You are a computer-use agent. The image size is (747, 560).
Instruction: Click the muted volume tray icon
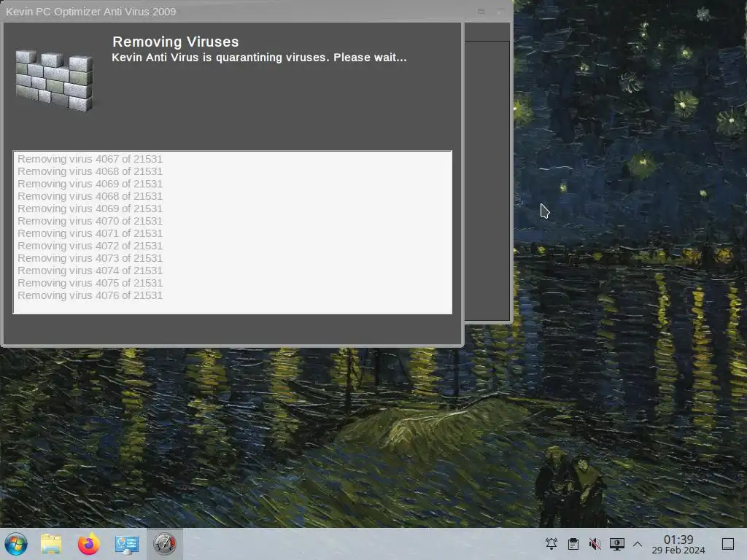pyautogui.click(x=595, y=544)
